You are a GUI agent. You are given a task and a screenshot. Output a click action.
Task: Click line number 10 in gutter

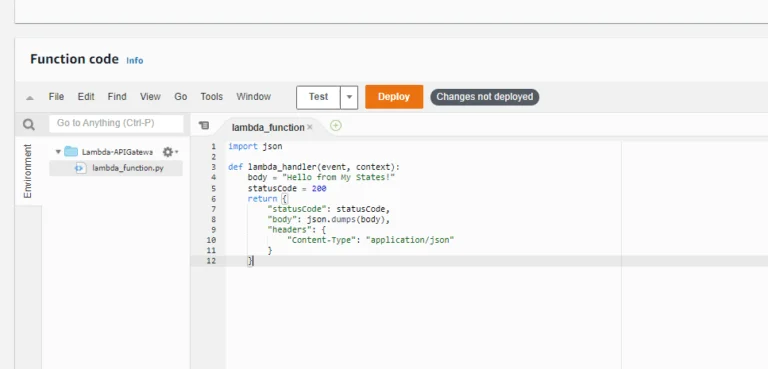[x=211, y=240]
